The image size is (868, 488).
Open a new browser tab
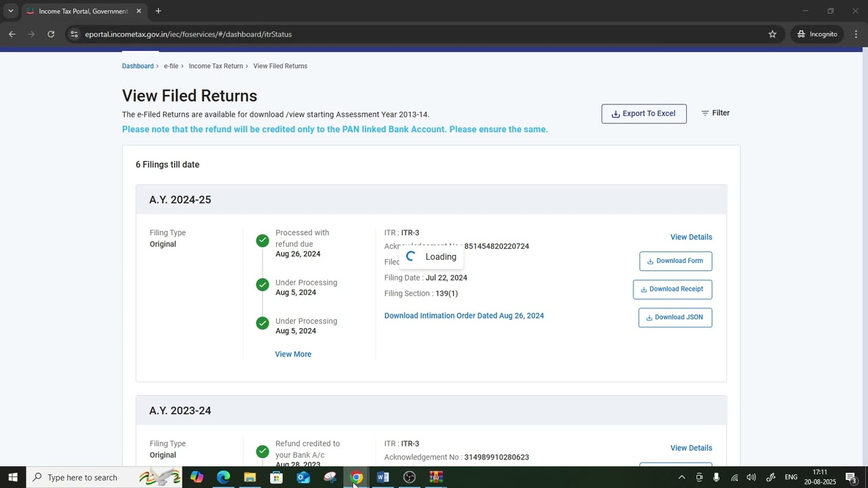158,11
